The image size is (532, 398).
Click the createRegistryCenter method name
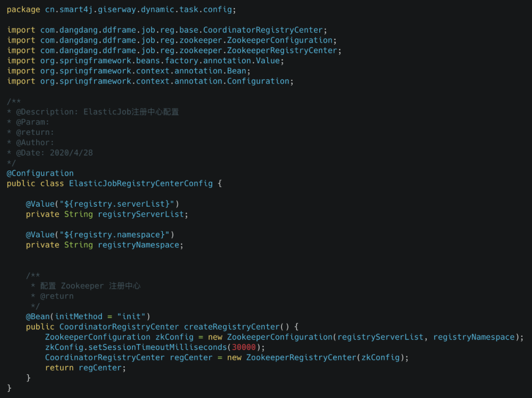coord(232,326)
